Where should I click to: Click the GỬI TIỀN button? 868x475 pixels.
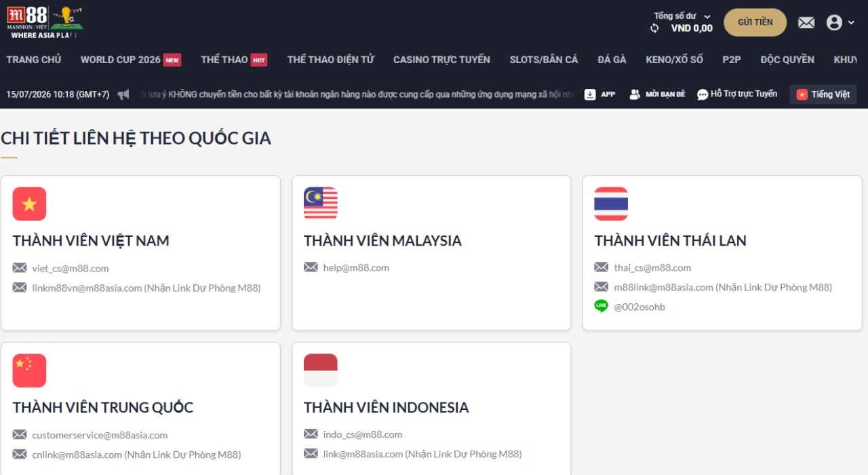point(755,22)
